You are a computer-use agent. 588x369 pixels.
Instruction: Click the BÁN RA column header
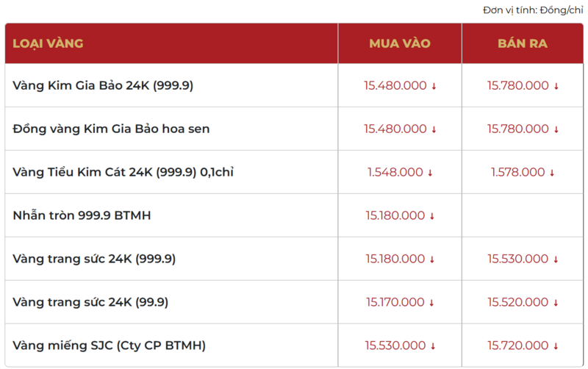[x=523, y=43]
